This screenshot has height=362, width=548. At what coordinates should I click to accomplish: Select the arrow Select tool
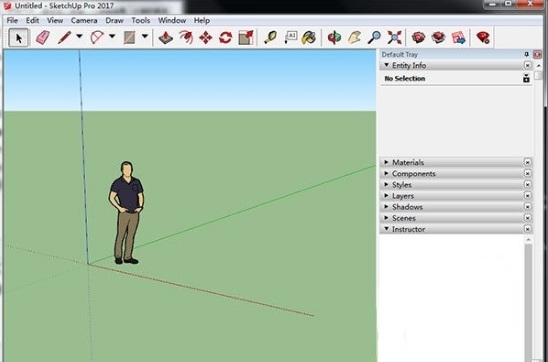[x=19, y=37]
